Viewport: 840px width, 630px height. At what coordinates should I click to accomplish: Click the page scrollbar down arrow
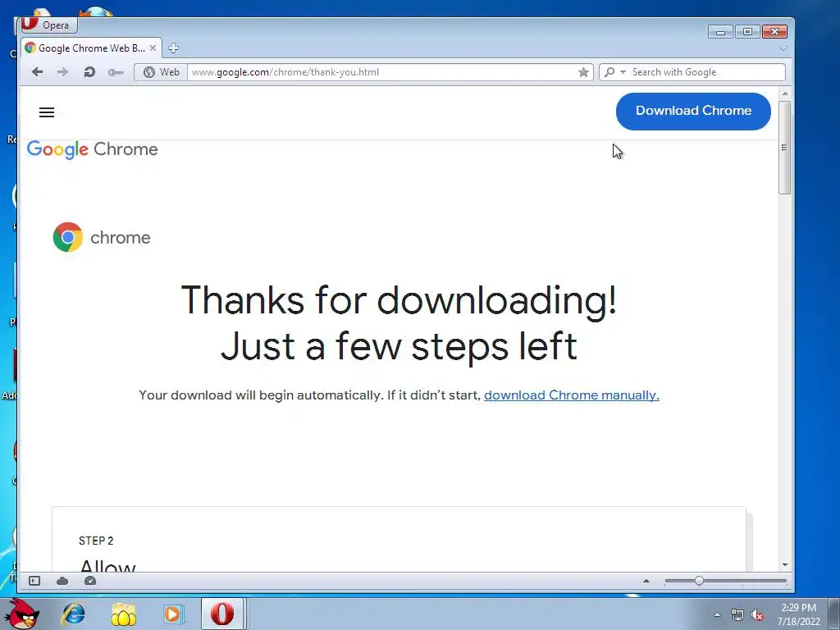[785, 564]
